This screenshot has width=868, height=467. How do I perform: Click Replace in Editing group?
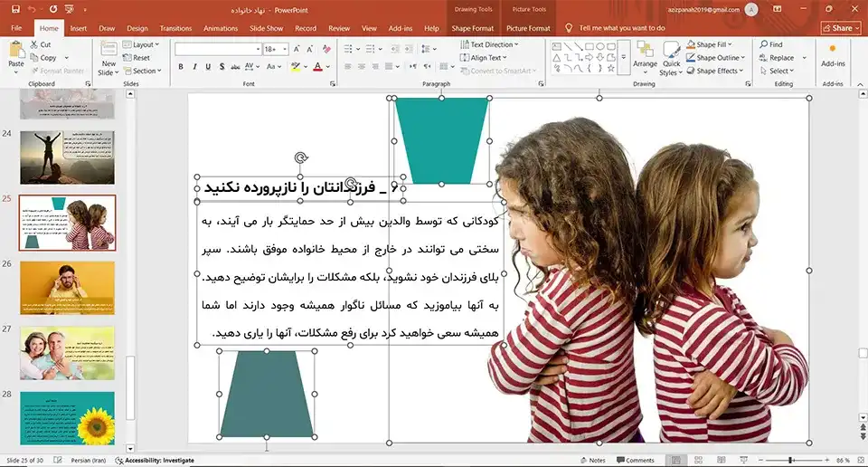(777, 58)
